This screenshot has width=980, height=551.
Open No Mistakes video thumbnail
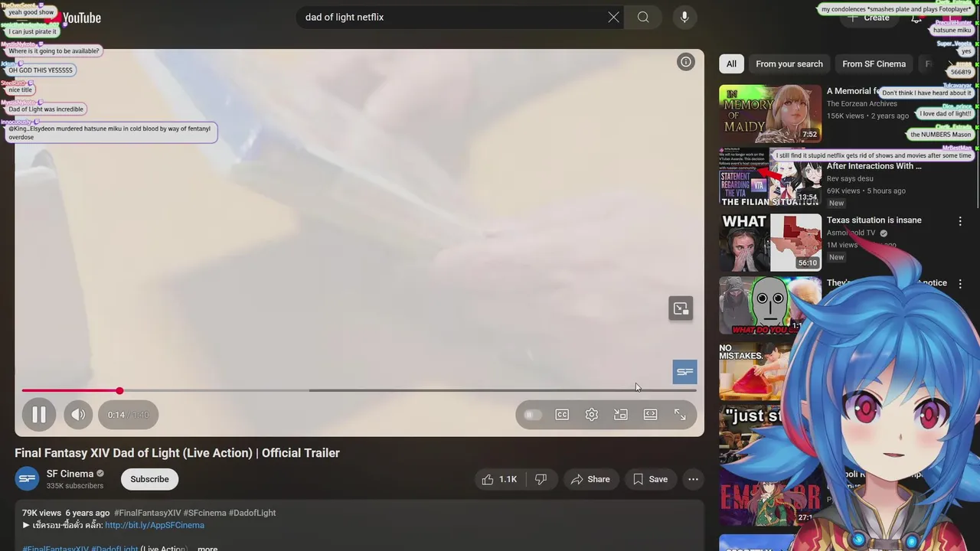(756, 370)
